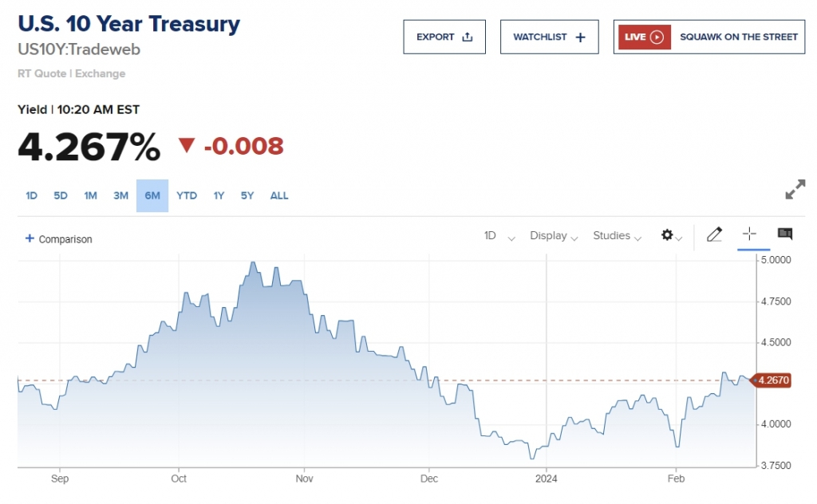Expand the Display dropdown
The image size is (817, 504).
(554, 236)
